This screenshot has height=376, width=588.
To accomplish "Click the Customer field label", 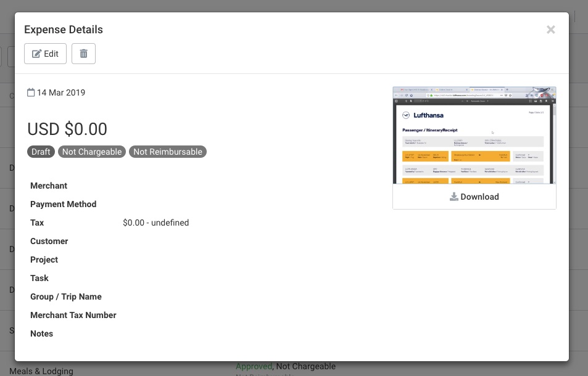I will (49, 241).
